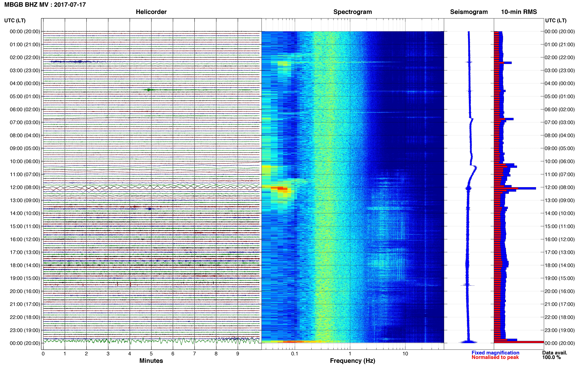Viewport: 588px width, 368px height.
Task: Click the Normalised to peak legend text
Action: [x=495, y=357]
